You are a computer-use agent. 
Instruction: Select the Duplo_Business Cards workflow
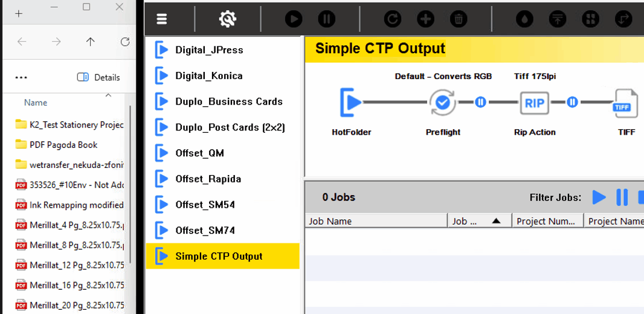[222, 102]
